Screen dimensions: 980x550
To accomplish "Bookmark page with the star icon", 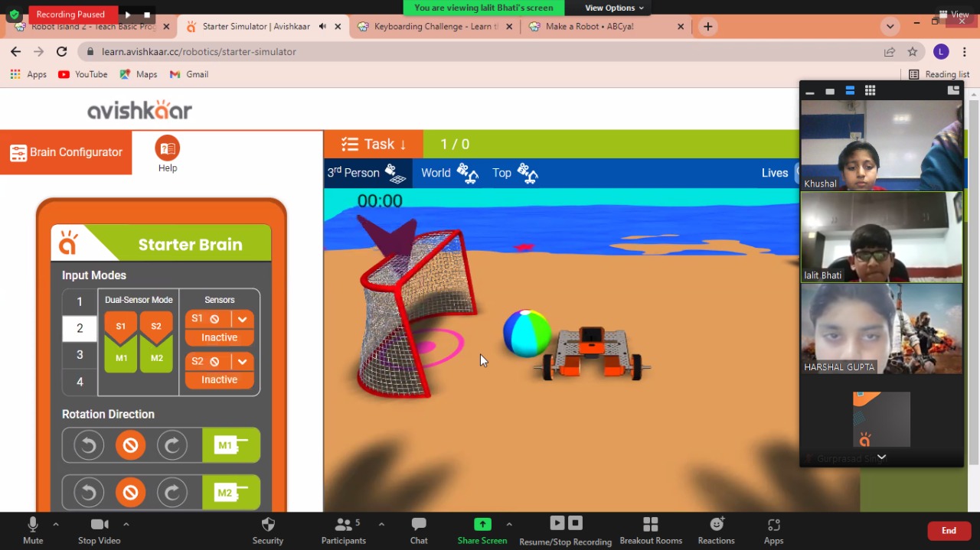I will point(913,52).
